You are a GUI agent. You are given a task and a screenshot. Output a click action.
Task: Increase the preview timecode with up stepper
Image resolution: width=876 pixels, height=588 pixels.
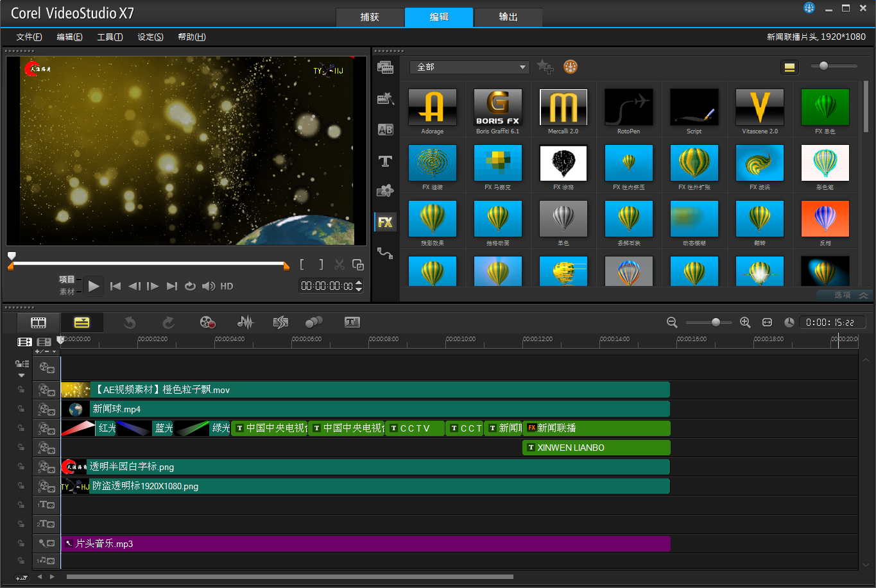[359, 283]
